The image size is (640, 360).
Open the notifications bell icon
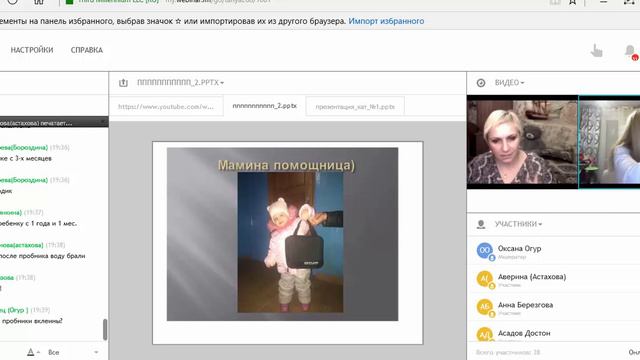[x=631, y=51]
